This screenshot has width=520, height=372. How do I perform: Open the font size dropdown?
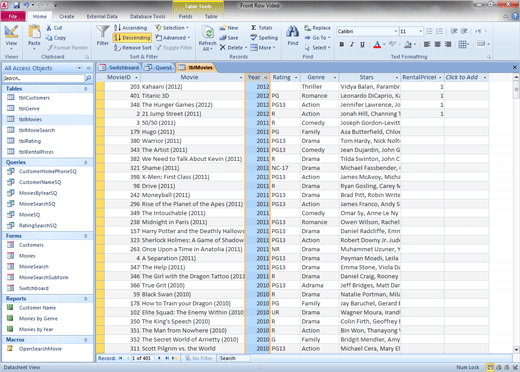pyautogui.click(x=420, y=31)
